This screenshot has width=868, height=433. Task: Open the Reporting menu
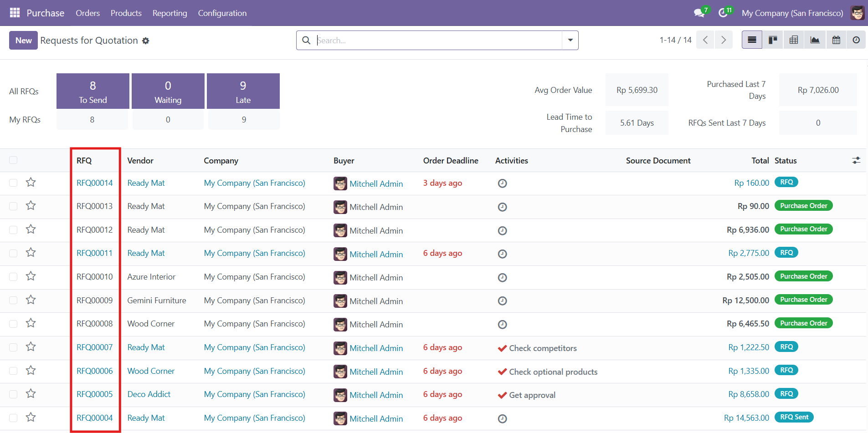pos(169,13)
